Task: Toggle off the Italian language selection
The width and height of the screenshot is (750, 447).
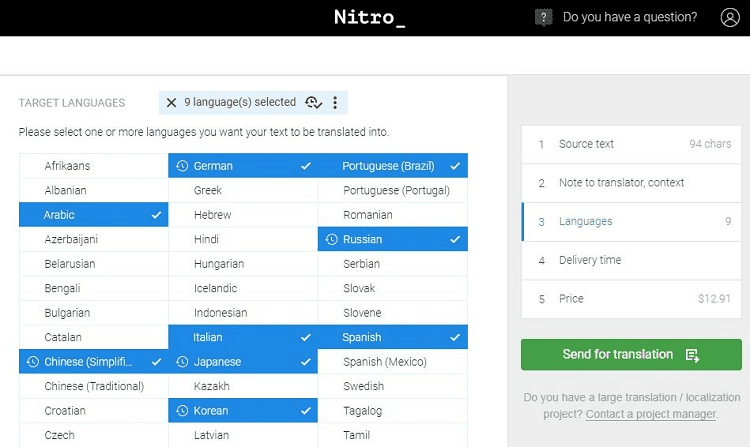Action: pyautogui.click(x=242, y=338)
